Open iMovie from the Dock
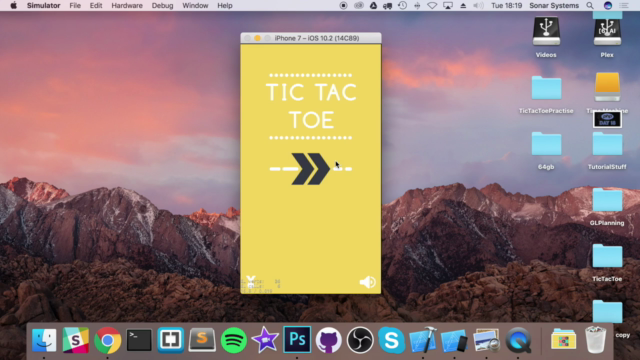 (x=265, y=340)
